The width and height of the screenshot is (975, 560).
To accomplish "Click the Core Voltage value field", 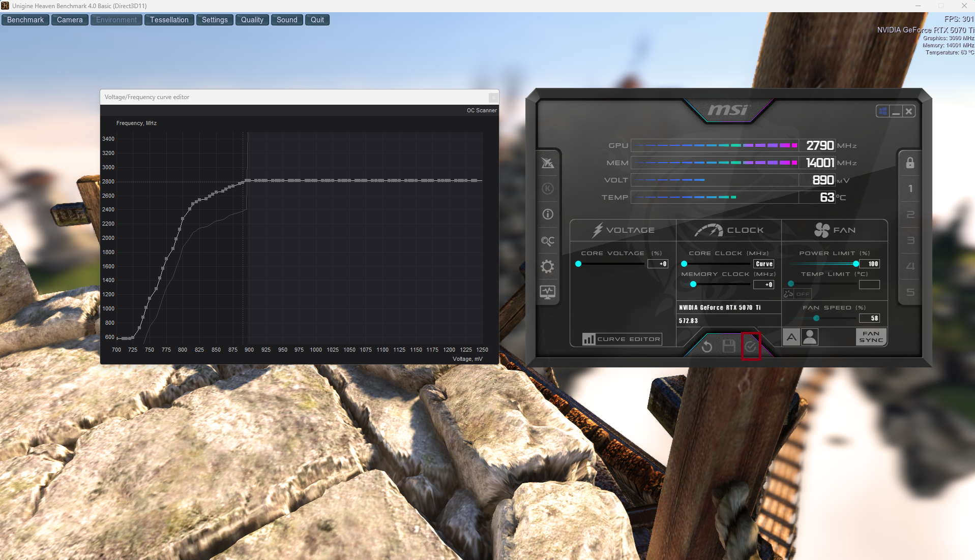I will [x=658, y=264].
